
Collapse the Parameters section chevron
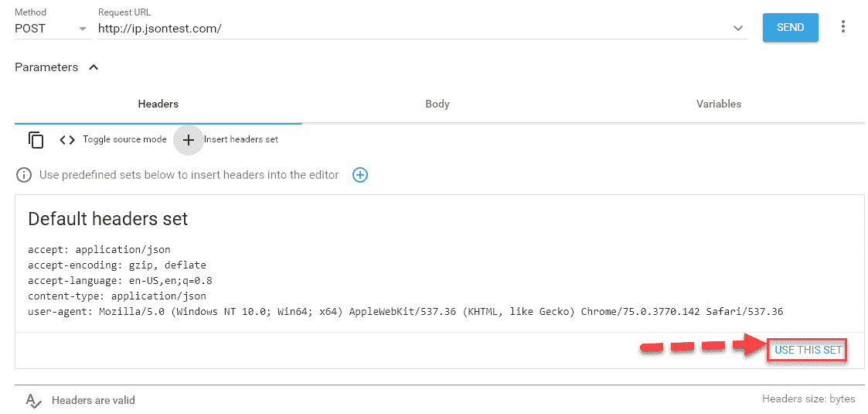94,67
